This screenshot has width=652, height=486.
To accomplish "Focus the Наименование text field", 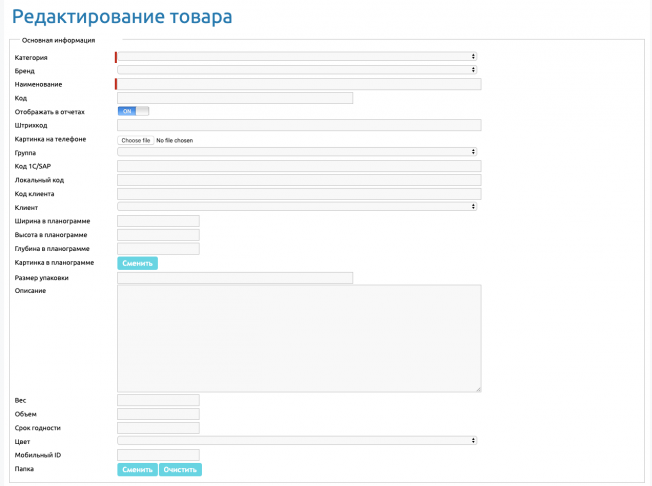I will pyautogui.click(x=299, y=84).
